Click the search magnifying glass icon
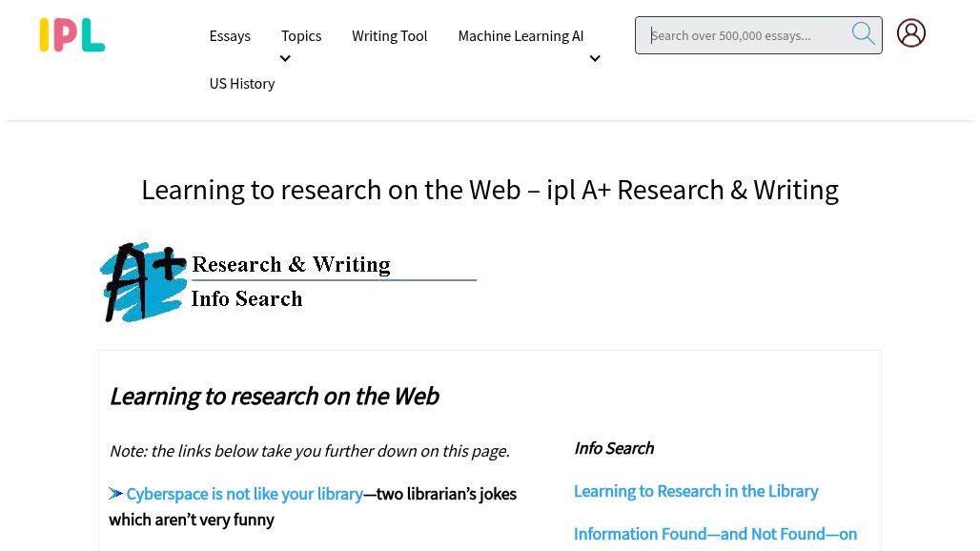This screenshot has width=980, height=551. click(863, 33)
